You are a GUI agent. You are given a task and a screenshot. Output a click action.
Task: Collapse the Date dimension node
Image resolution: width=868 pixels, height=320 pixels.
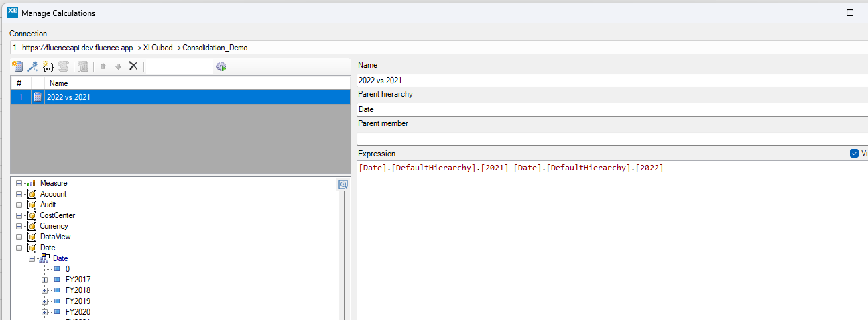click(19, 248)
